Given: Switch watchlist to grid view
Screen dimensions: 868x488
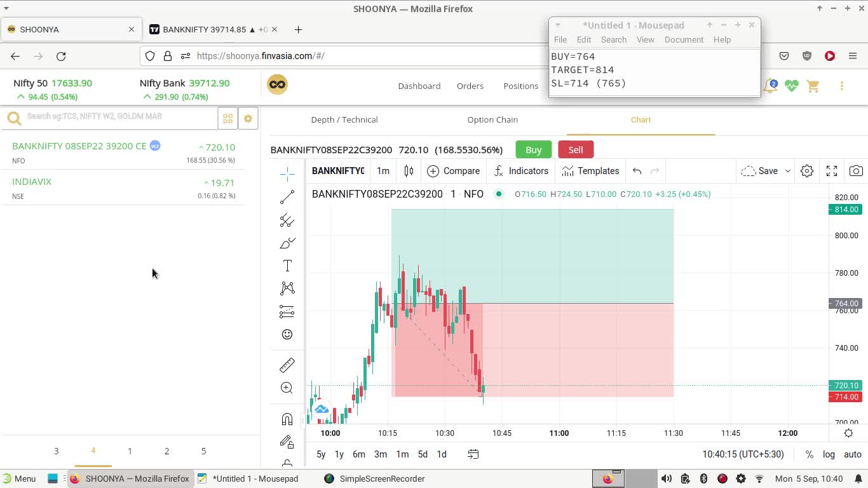Looking at the screenshot, I should 227,119.
